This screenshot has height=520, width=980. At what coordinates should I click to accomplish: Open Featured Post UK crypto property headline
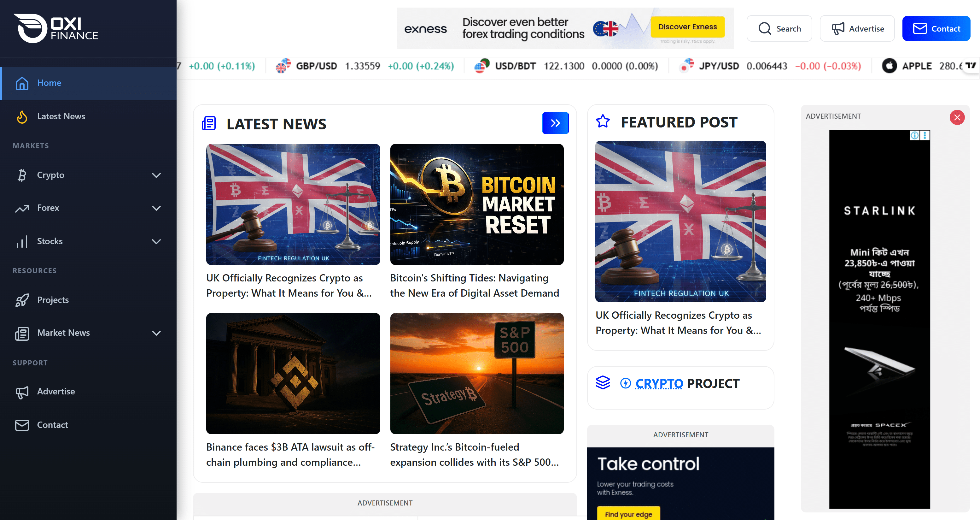click(678, 323)
